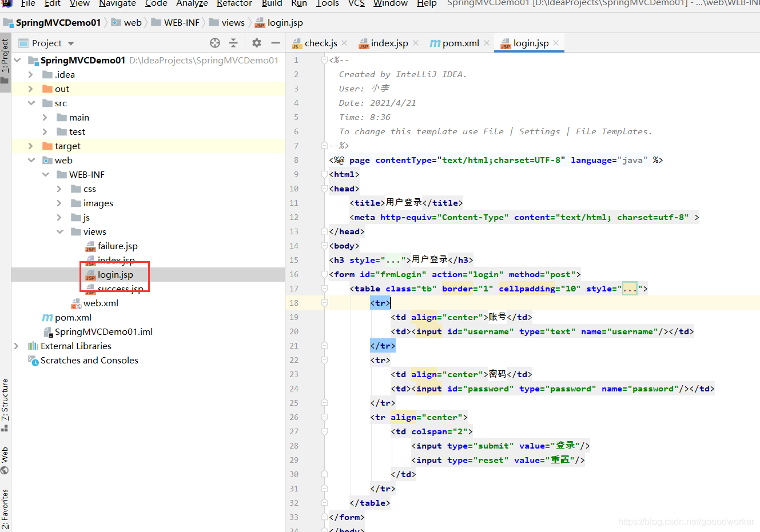Open the File menu
The height and width of the screenshot is (532, 760).
coord(28,3)
